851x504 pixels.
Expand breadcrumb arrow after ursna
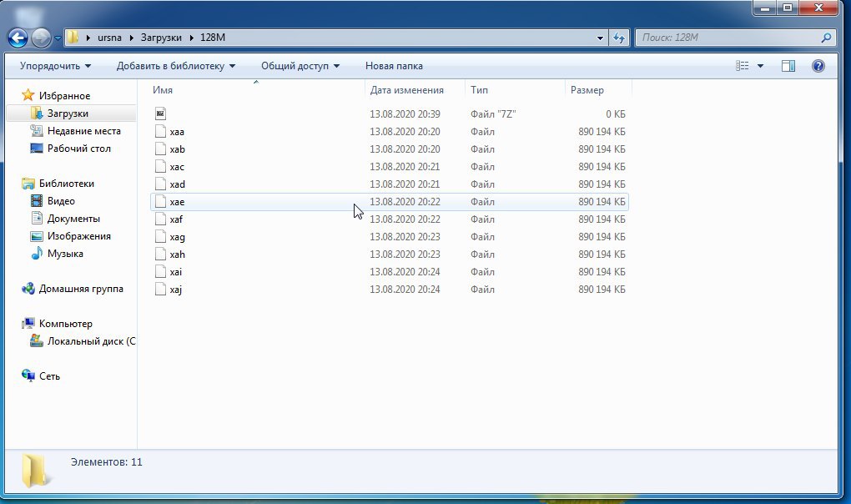point(131,38)
